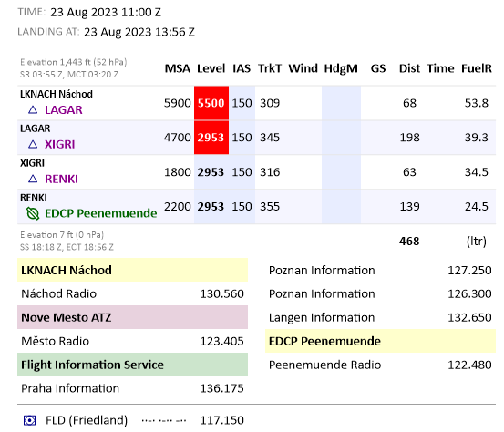
Task: Click the FLD morse code identifier
Action: point(164,420)
